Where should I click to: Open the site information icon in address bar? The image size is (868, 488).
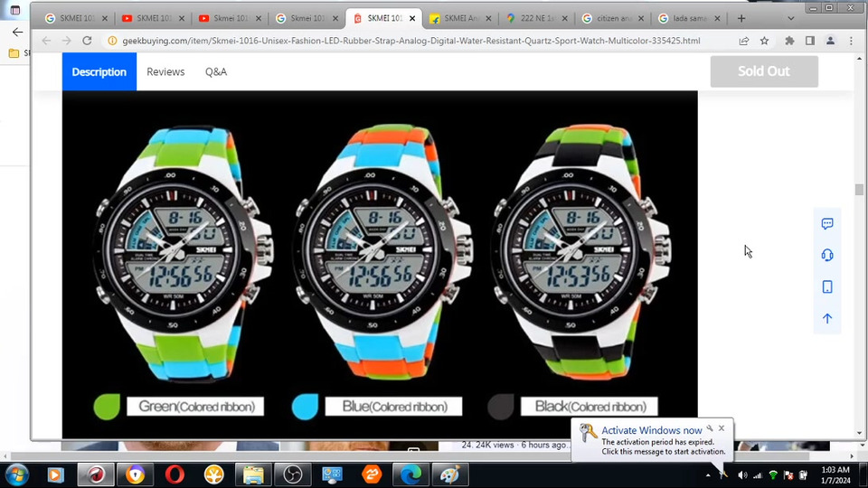[x=112, y=41]
